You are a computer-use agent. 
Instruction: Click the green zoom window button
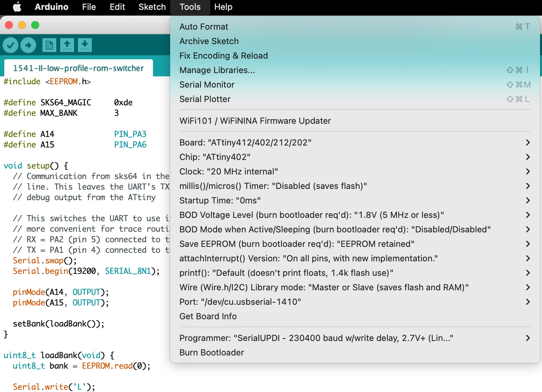tap(35, 25)
